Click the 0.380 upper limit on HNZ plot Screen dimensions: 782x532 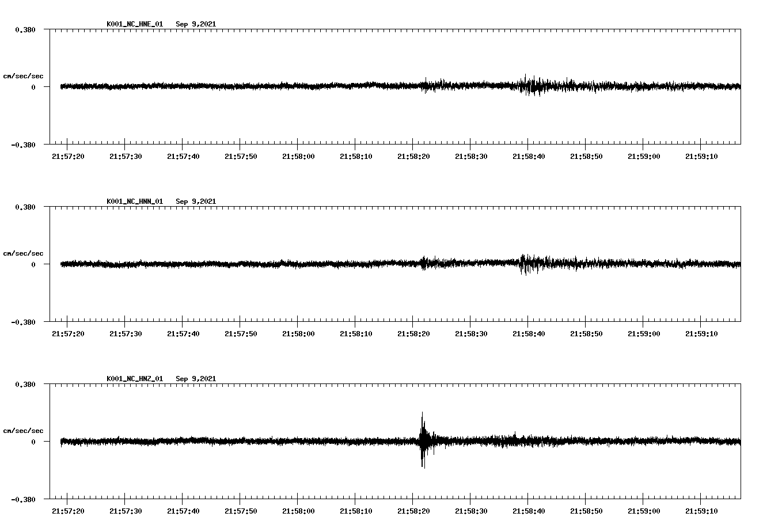click(25, 384)
